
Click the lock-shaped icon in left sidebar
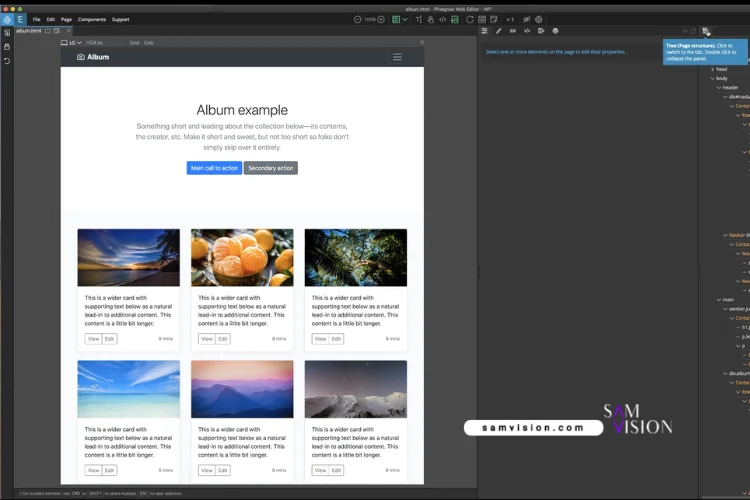tap(7, 47)
